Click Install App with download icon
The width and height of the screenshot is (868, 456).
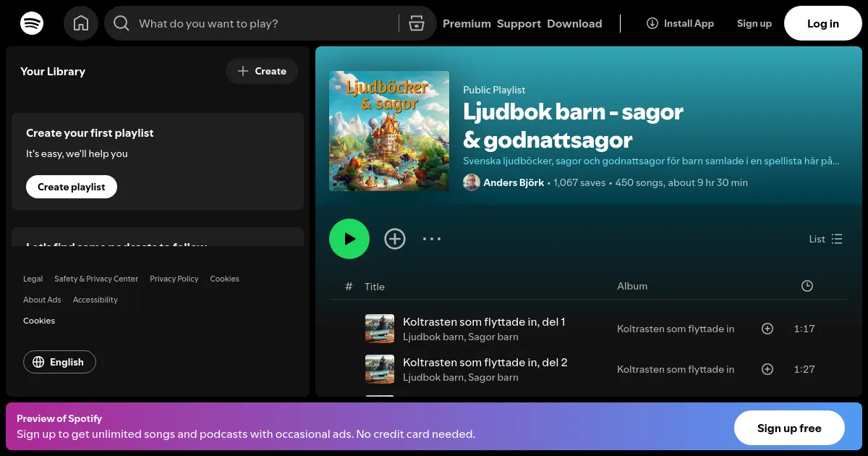point(680,23)
